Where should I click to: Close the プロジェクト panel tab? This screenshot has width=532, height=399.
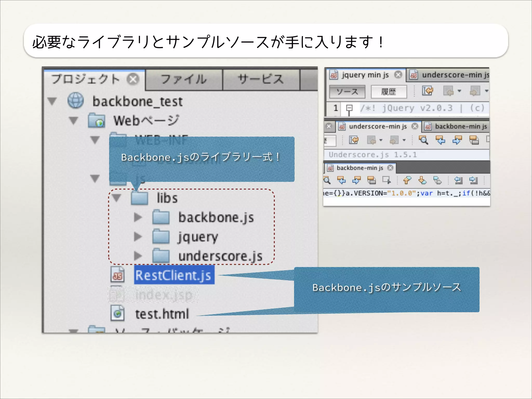[x=133, y=79]
